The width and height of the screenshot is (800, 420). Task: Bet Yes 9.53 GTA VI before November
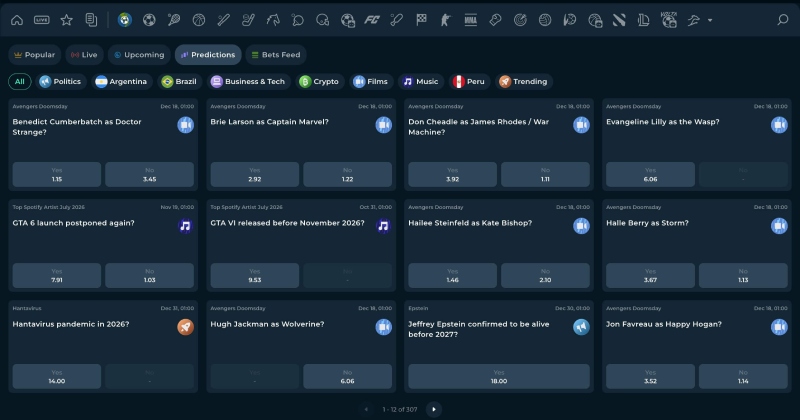pyautogui.click(x=255, y=276)
